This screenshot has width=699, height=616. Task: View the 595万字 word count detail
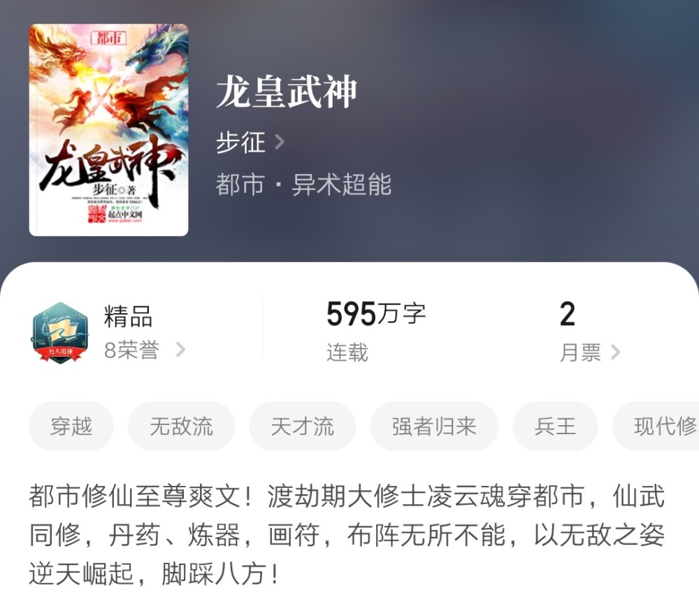[x=376, y=313]
